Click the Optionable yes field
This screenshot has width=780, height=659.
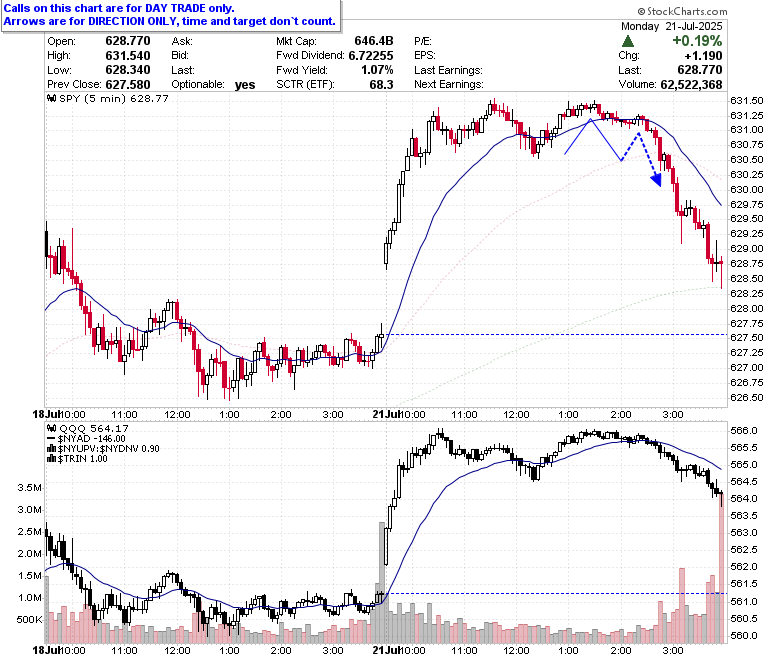213,85
